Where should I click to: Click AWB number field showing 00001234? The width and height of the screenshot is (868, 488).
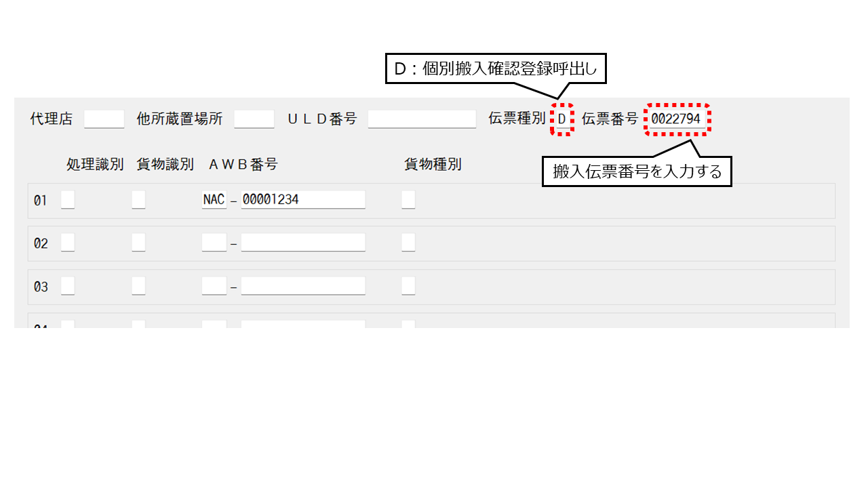coord(303,200)
